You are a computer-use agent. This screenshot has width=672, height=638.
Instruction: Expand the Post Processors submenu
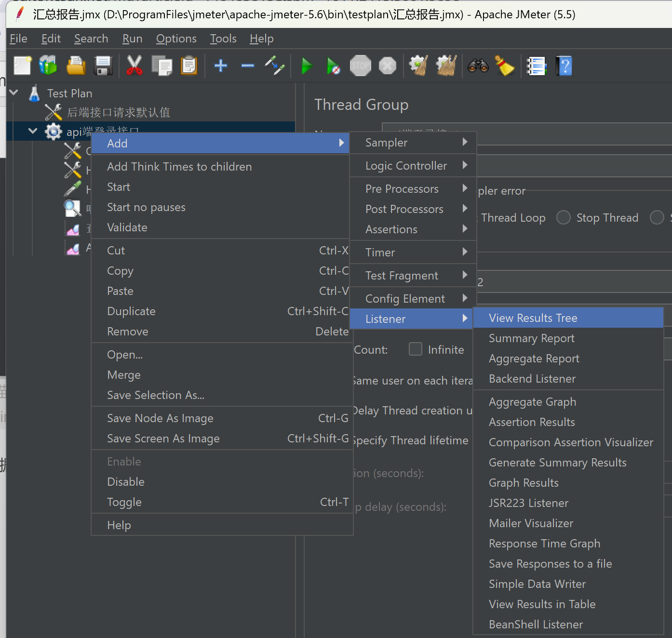point(413,209)
